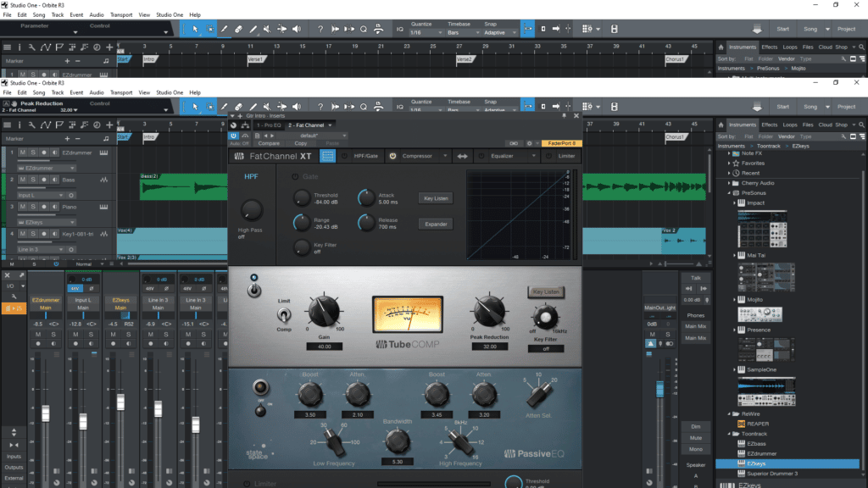The height and width of the screenshot is (488, 868).
Task: Click Gate section Key Listen button
Action: (436, 198)
